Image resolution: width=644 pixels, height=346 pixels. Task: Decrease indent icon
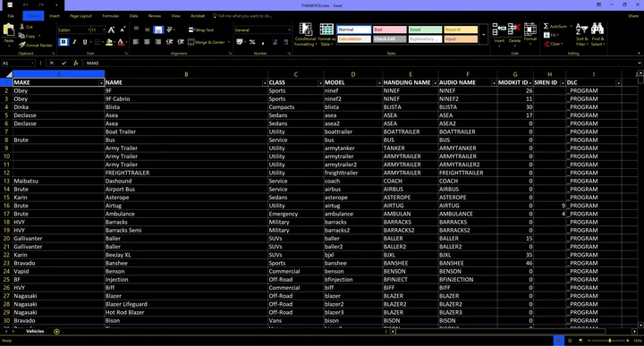tap(170, 42)
